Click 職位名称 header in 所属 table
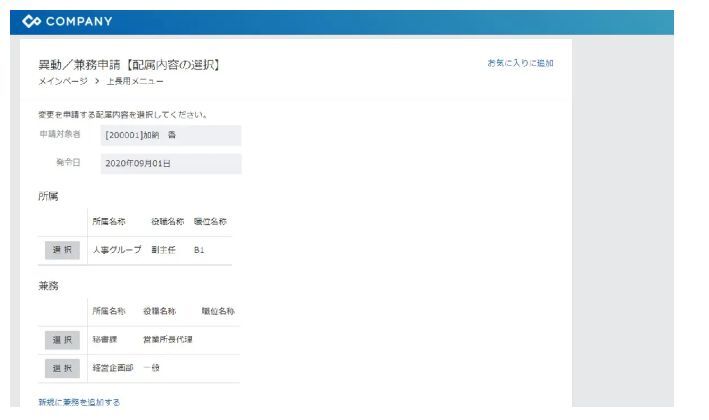The height and width of the screenshot is (420, 709). tap(210, 222)
